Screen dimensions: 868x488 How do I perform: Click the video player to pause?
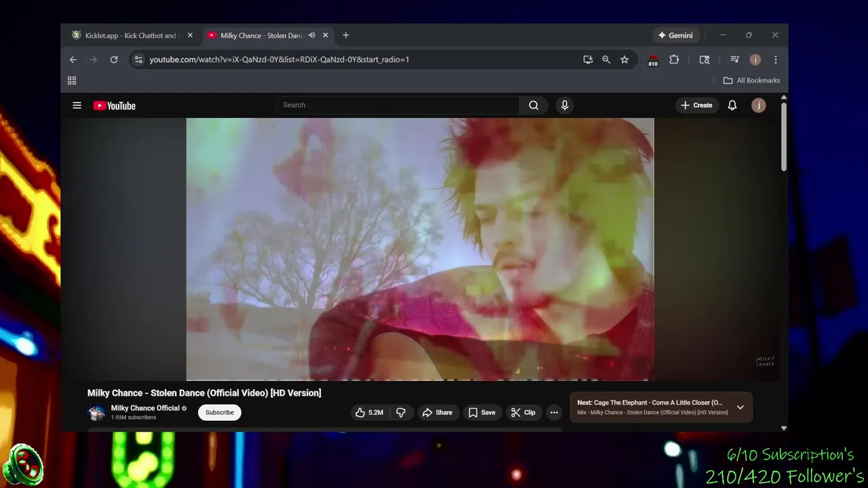[x=420, y=249]
